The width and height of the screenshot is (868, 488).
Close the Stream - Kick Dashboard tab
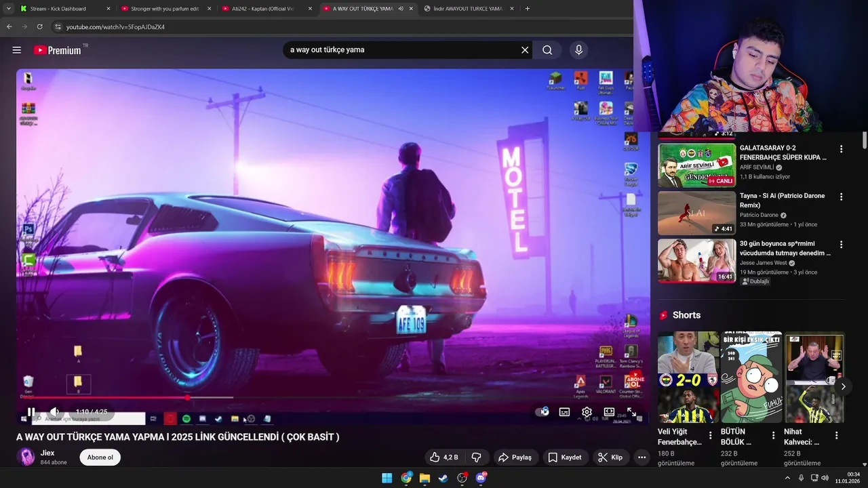point(108,9)
